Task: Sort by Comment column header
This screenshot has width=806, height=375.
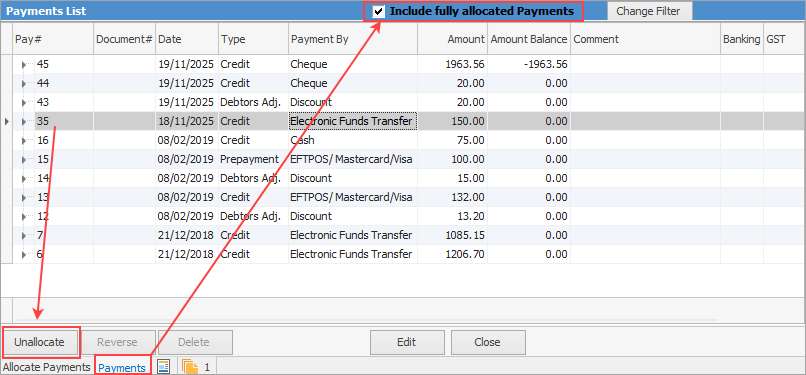Action: [x=645, y=39]
